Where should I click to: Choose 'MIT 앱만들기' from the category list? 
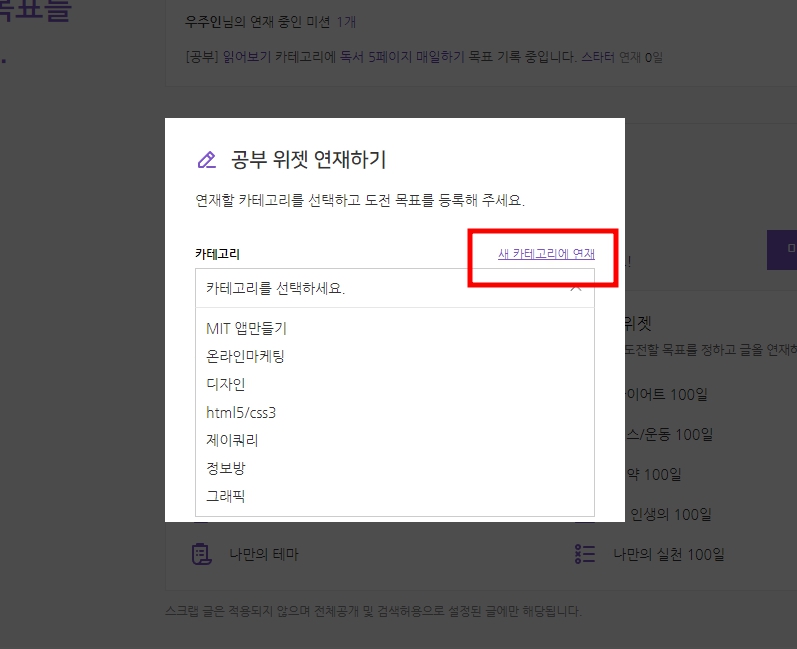click(x=246, y=329)
